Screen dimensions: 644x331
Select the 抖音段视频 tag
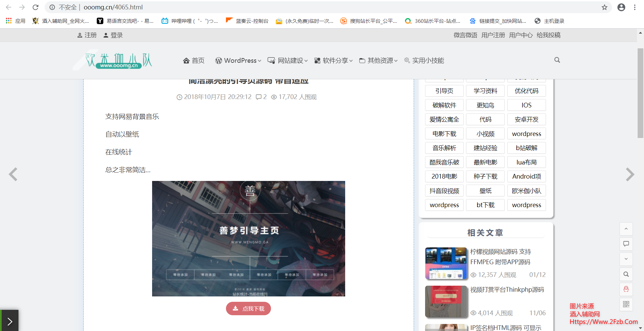tap(444, 191)
